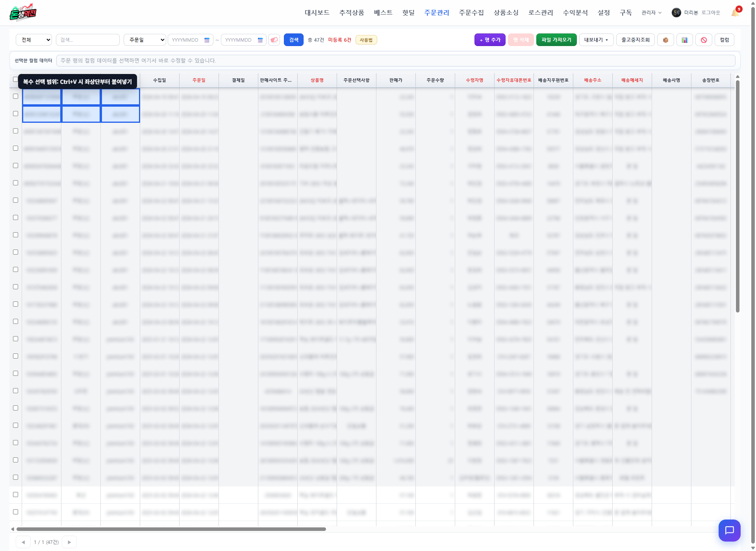Click the green 파일 가져오기 button

tap(556, 40)
